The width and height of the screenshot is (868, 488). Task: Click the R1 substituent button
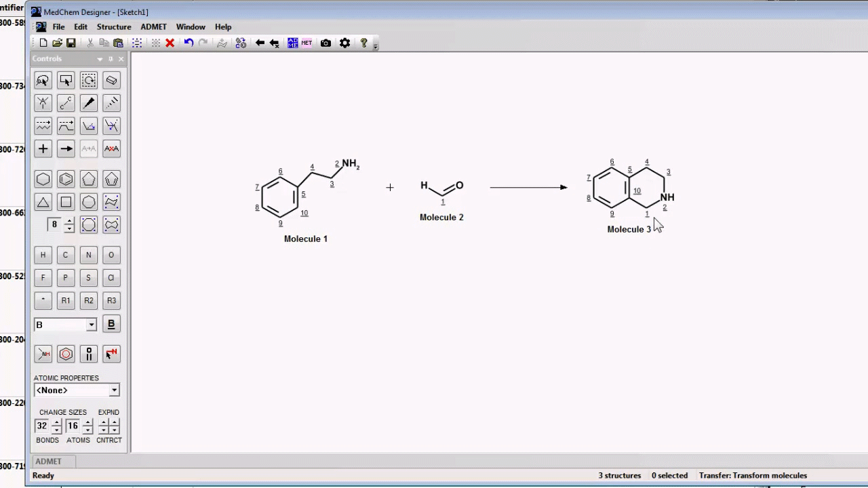pos(66,300)
